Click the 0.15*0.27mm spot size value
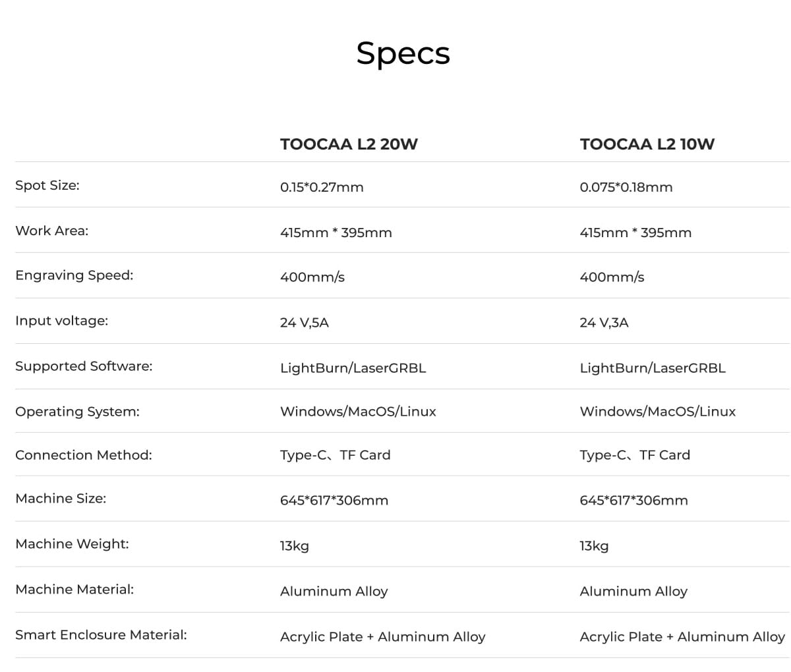 (x=322, y=187)
